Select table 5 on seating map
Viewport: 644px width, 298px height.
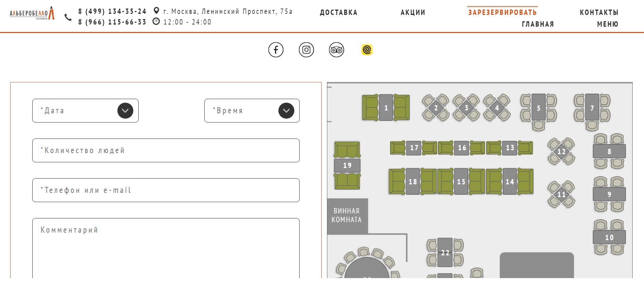tap(538, 108)
